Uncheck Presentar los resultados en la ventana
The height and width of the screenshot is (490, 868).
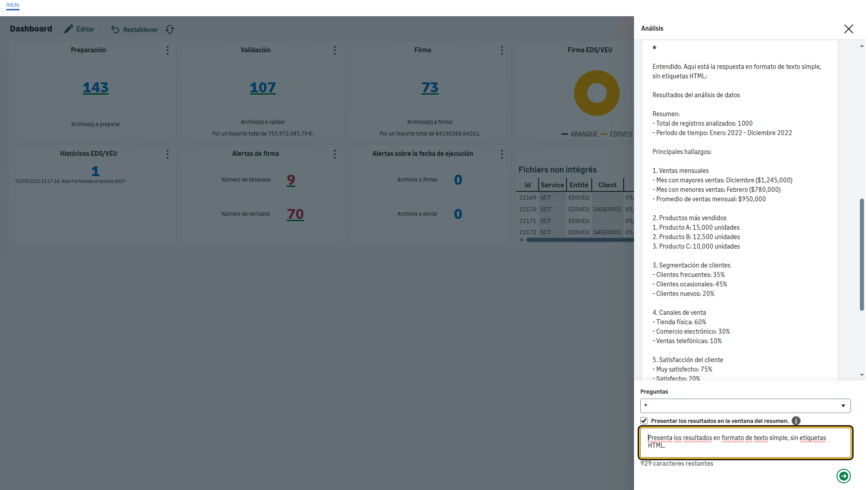tap(644, 421)
